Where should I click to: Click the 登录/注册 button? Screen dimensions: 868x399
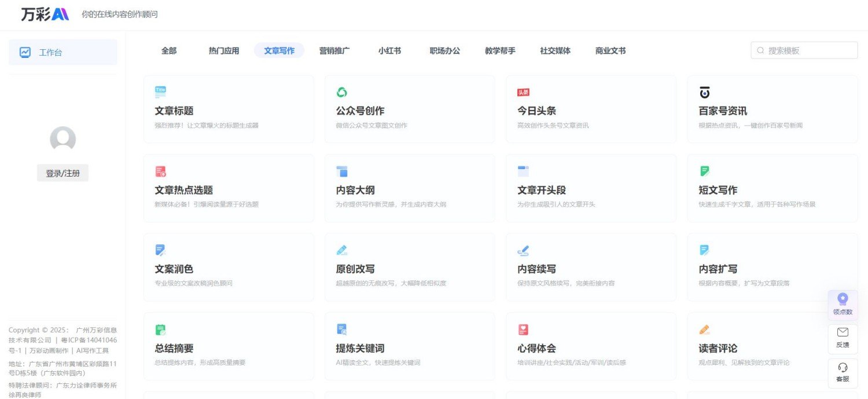(62, 172)
